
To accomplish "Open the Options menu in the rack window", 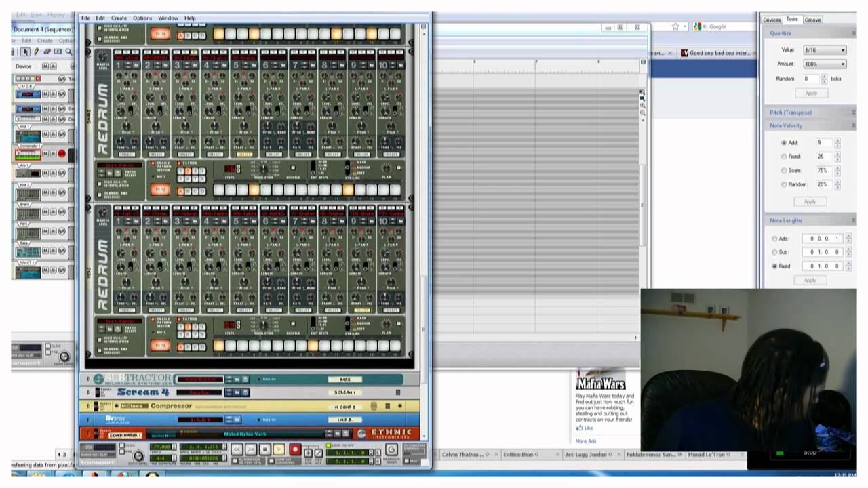I will (142, 18).
